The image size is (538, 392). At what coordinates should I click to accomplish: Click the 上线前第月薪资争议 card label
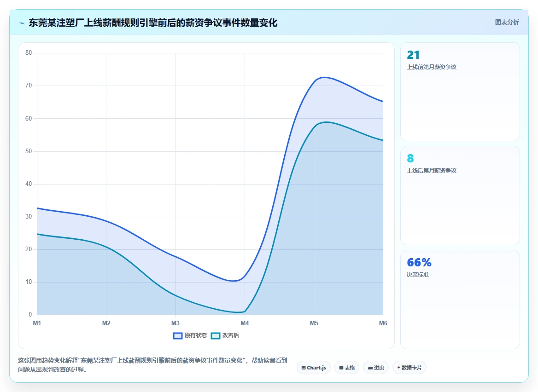tap(432, 67)
